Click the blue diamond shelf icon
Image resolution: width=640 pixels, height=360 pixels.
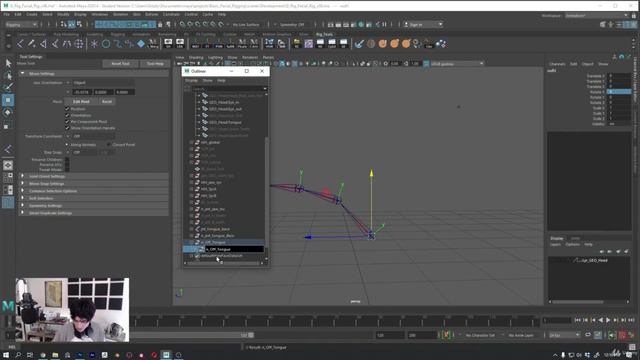point(141,43)
